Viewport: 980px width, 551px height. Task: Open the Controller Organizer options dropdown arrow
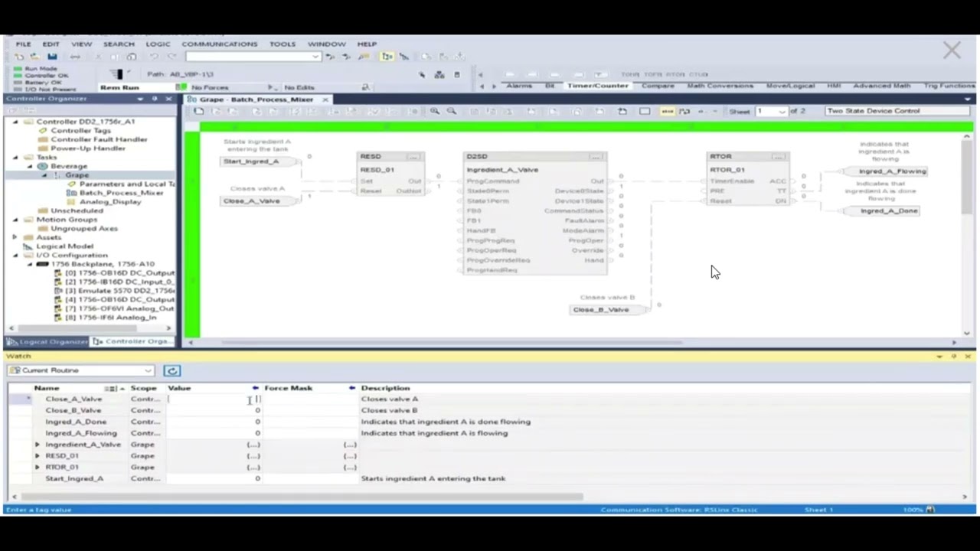(x=140, y=99)
